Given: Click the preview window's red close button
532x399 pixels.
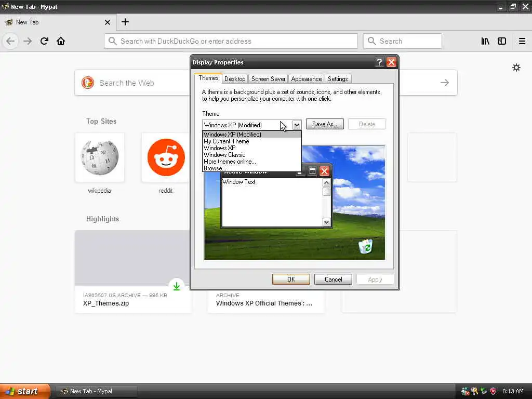Looking at the screenshot, I should (324, 171).
